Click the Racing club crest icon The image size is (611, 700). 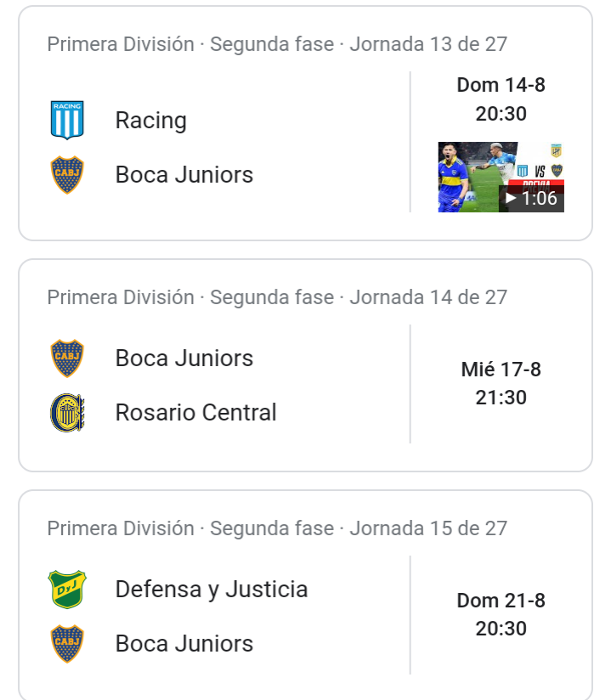(67, 120)
